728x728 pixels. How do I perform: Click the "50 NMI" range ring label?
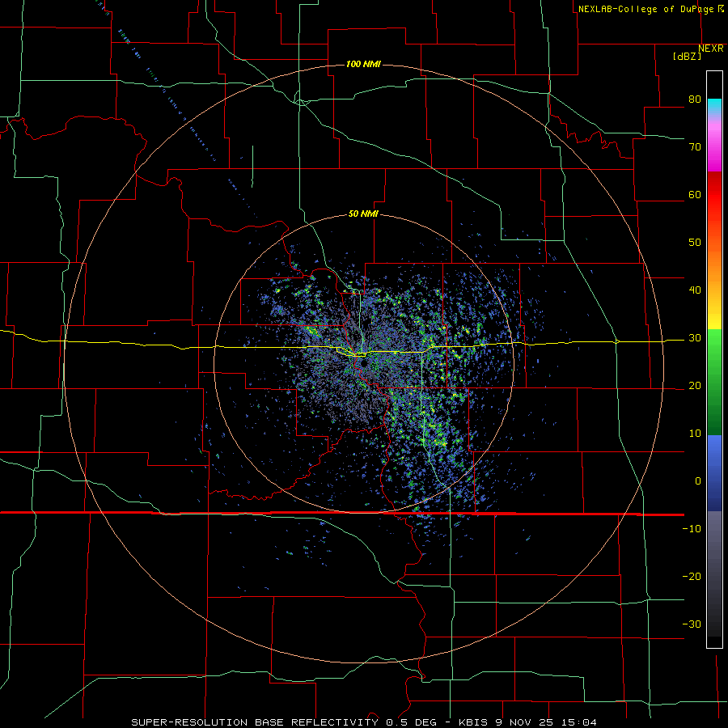coord(363,214)
